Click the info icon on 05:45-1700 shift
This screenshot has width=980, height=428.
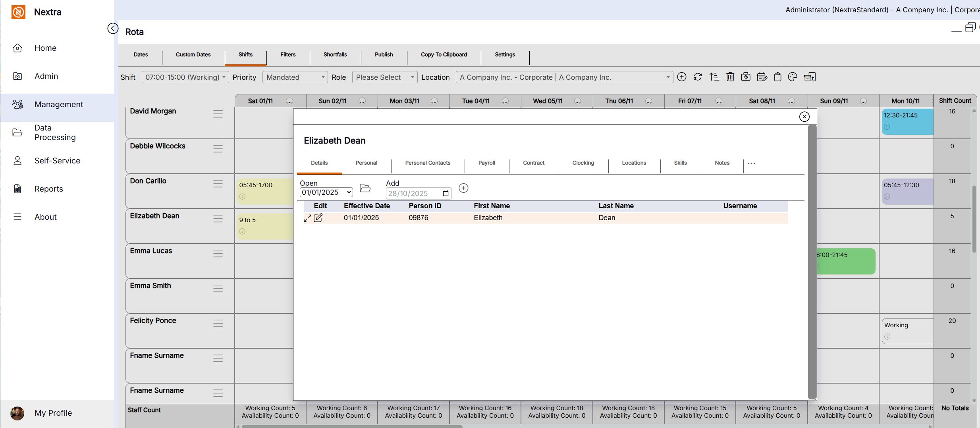(242, 197)
